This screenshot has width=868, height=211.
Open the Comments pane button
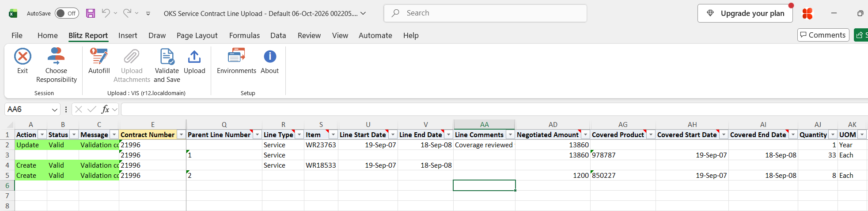pos(823,35)
